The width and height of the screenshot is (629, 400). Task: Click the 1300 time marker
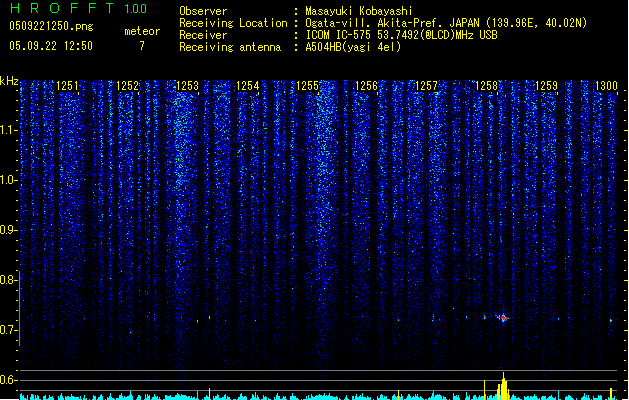tap(606, 86)
